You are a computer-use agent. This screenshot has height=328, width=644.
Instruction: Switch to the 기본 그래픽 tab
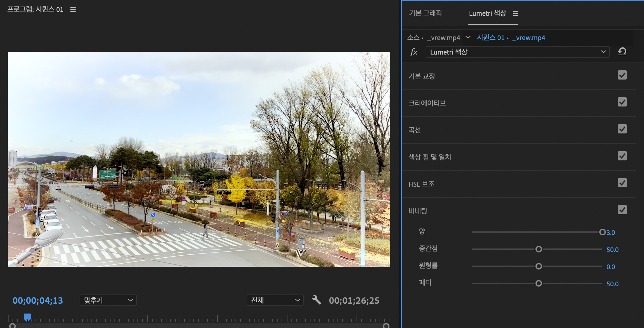(x=425, y=13)
